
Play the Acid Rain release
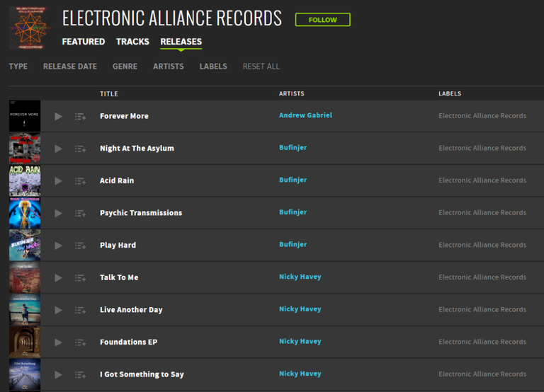58,181
